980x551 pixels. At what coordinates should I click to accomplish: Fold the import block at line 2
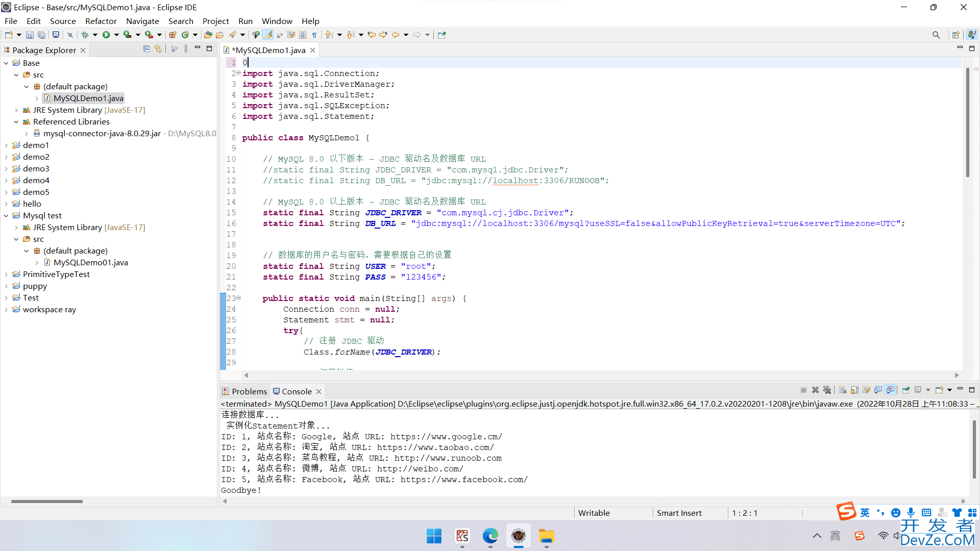[238, 73]
